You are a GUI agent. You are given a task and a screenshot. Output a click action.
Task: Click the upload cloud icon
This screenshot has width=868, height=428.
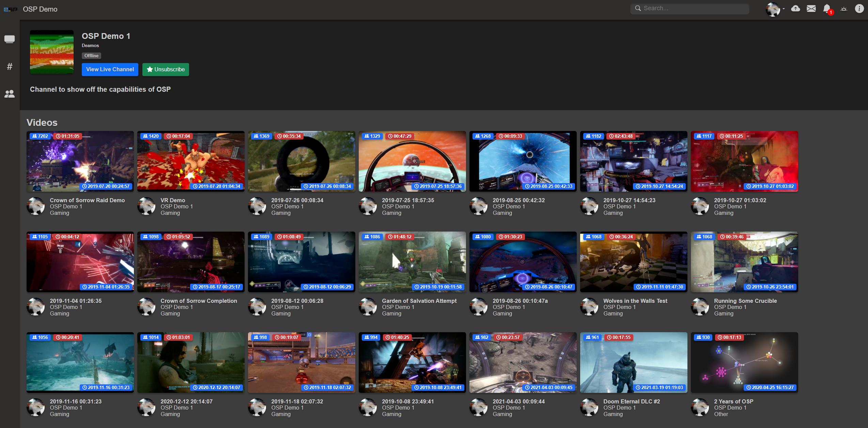[x=795, y=9]
